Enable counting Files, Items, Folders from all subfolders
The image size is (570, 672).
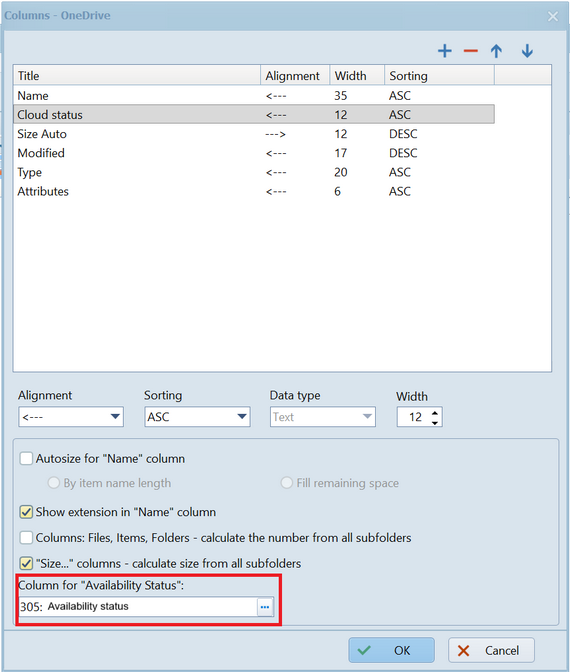point(26,538)
